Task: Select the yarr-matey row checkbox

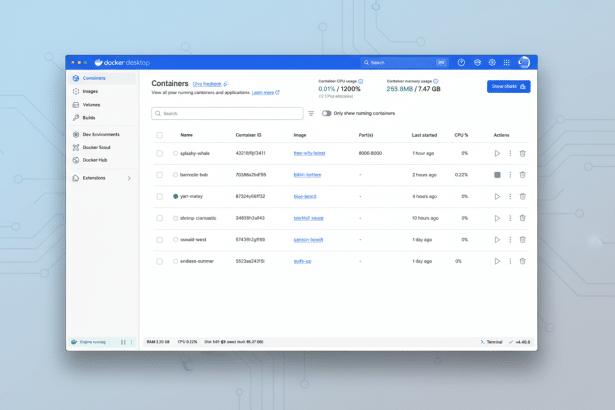Action: tap(160, 197)
